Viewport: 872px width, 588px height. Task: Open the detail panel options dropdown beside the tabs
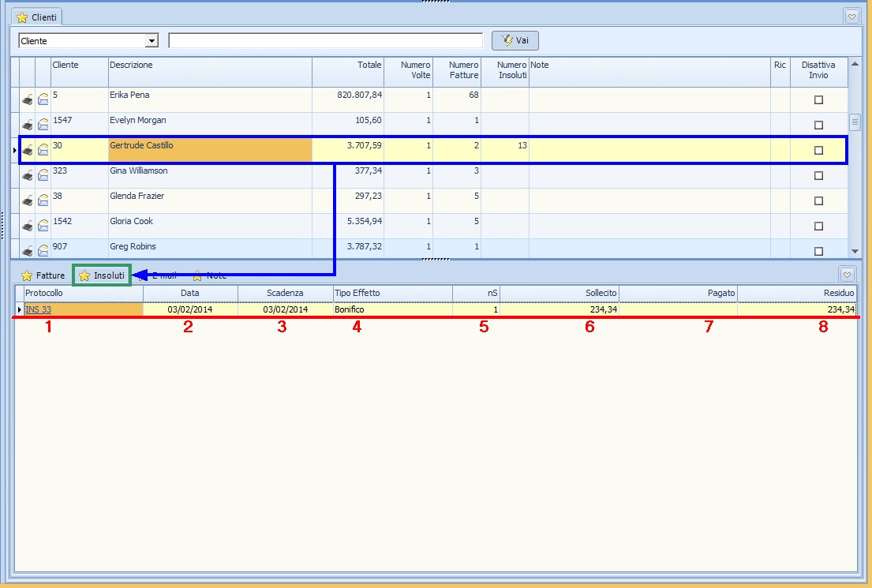pos(847,275)
